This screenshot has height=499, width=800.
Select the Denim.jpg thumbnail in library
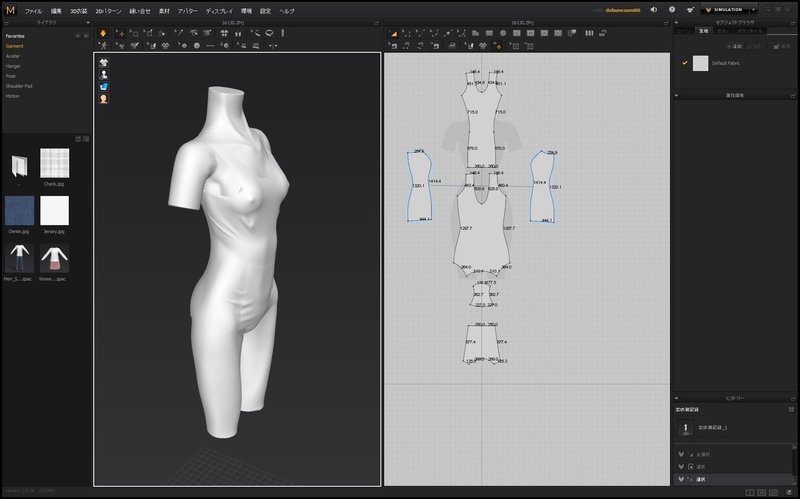point(19,211)
